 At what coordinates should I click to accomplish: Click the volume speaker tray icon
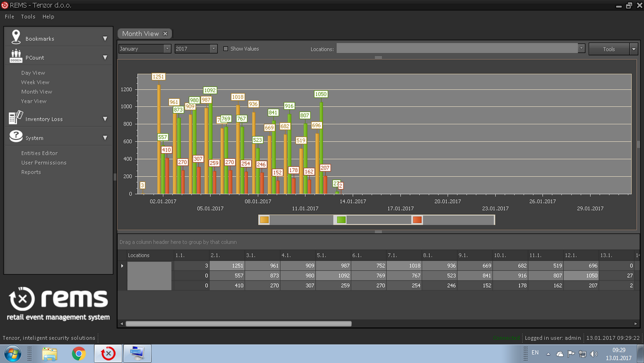(594, 354)
